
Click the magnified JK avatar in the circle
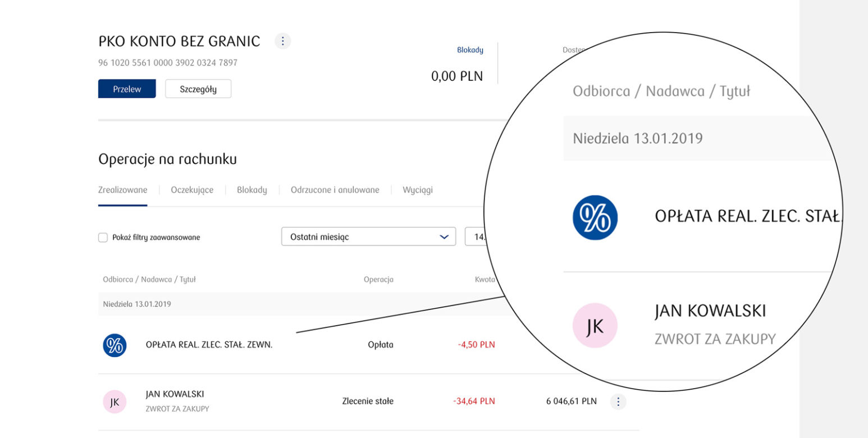(595, 326)
